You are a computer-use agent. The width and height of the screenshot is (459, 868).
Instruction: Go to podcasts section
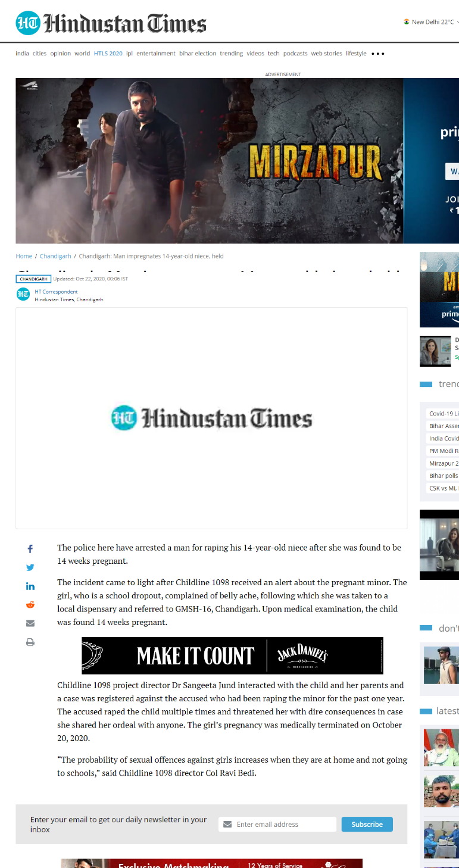pyautogui.click(x=295, y=54)
